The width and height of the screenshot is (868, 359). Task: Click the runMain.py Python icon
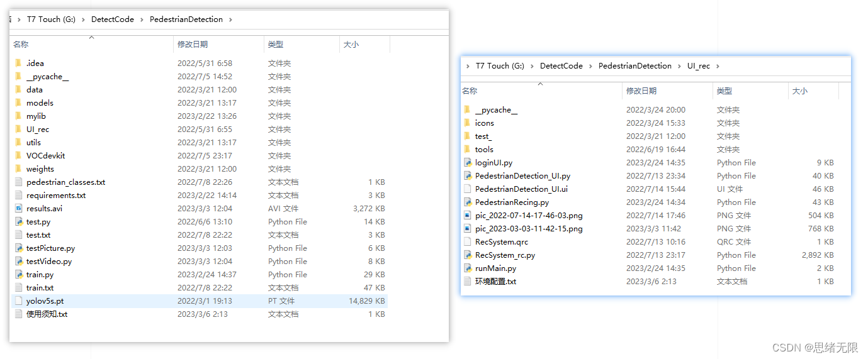tap(467, 268)
